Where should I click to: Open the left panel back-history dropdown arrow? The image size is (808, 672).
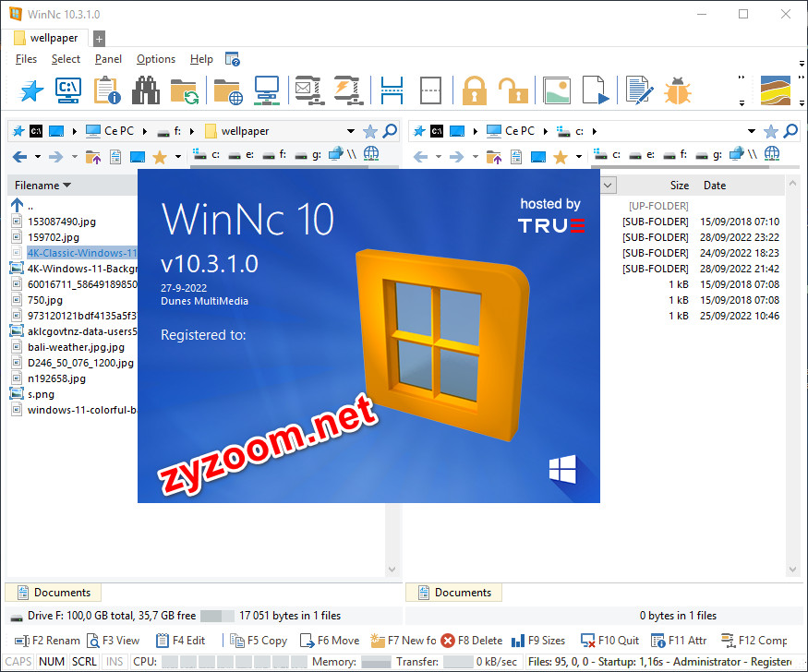coord(38,157)
